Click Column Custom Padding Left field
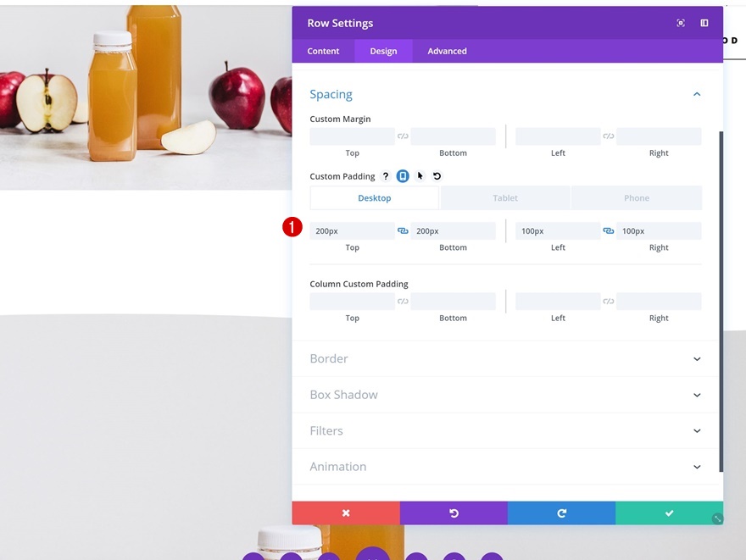The image size is (746, 560). (x=558, y=302)
